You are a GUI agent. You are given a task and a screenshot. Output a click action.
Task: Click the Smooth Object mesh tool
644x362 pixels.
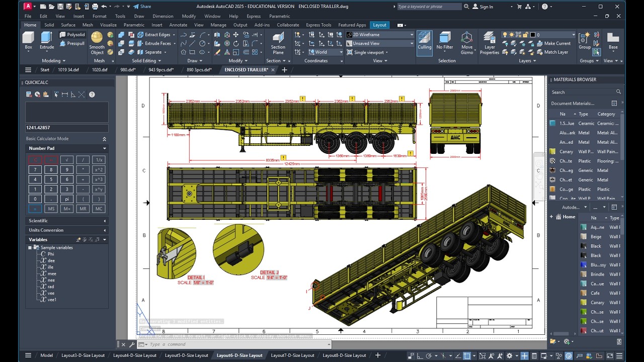pos(97,43)
